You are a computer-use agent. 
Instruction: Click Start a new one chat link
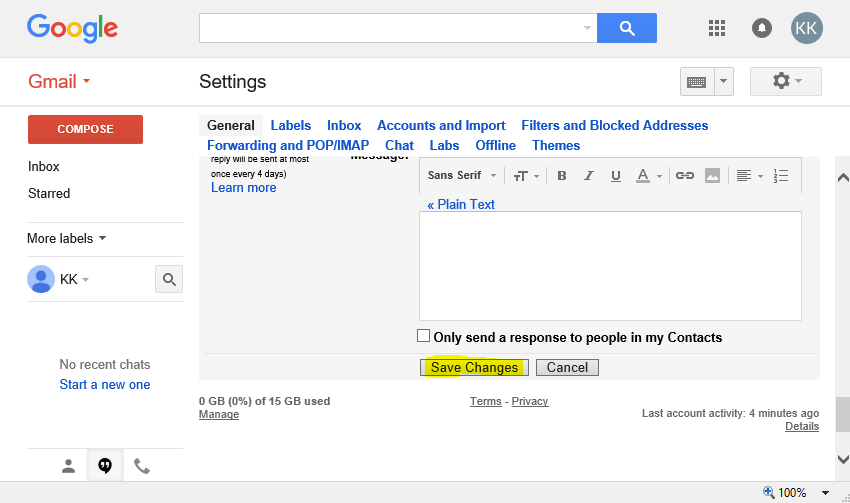click(105, 384)
